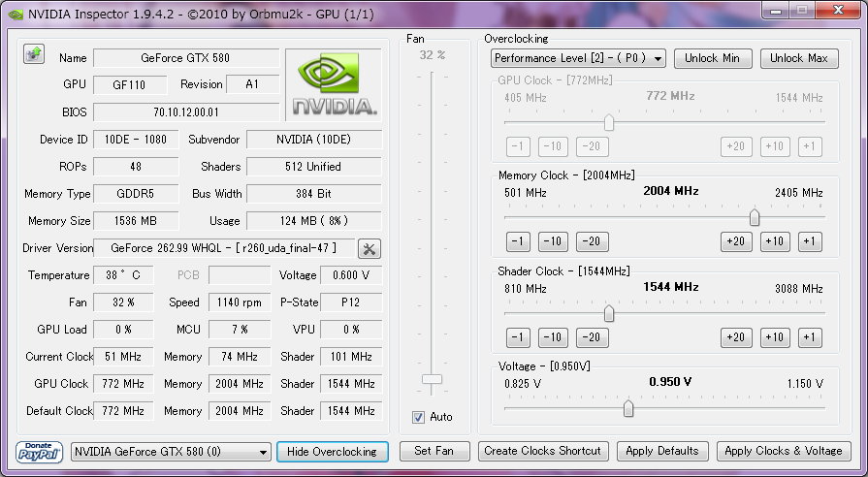868x477 pixels.
Task: Click Create Clocks Shortcut button
Action: tap(543, 451)
